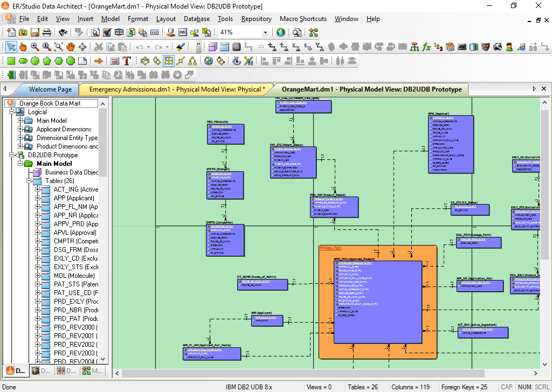Expand the APVL (Approval) table node

[x=37, y=233]
